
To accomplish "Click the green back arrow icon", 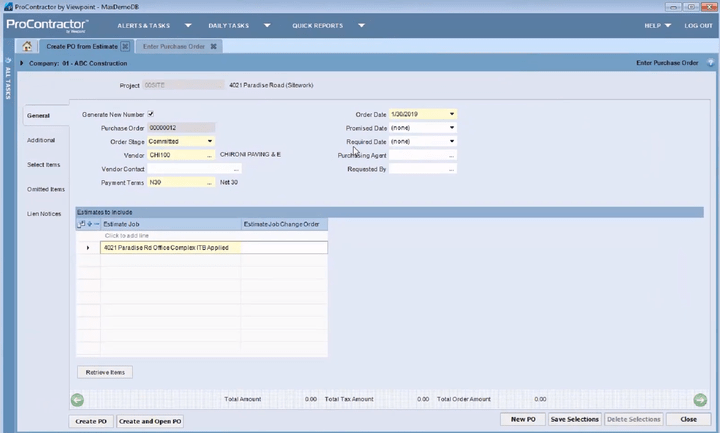I will 77,399.
